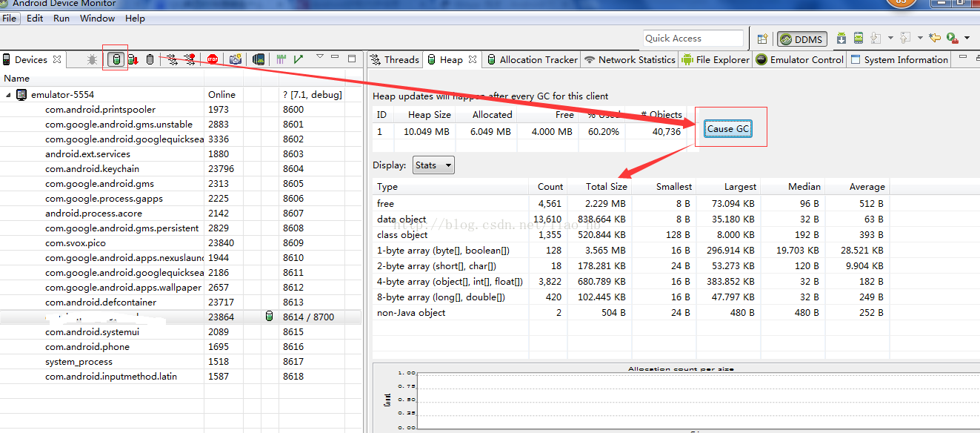The image size is (980, 433).
Task: Open the File menu
Action: coord(9,18)
